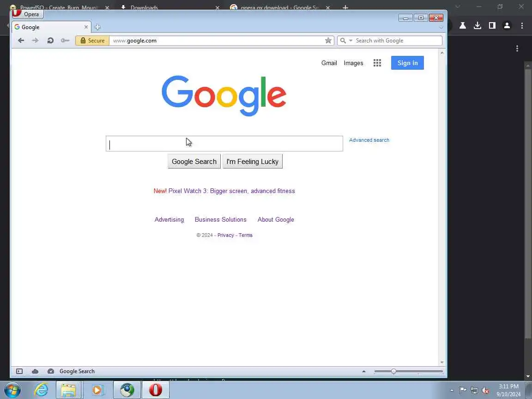Click the Action Center flag icon
Image resolution: width=532 pixels, height=399 pixels.
(463, 390)
